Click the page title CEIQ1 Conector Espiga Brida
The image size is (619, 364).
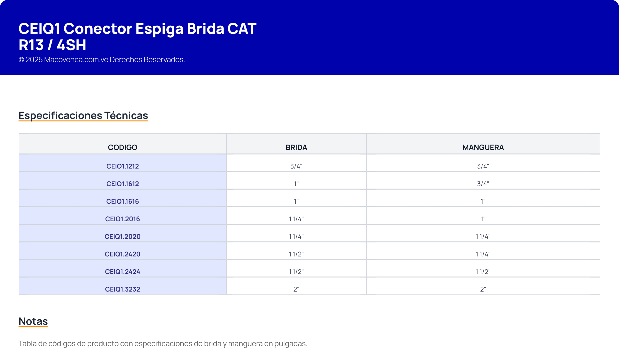tap(138, 36)
